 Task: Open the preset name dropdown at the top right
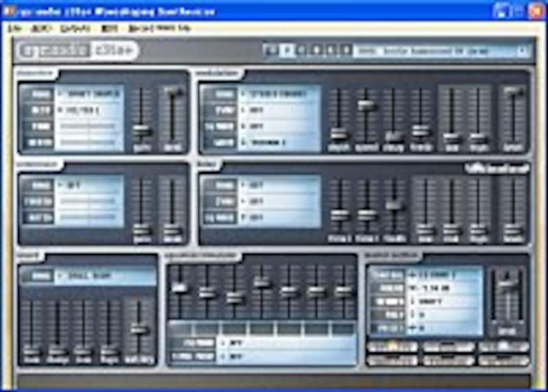point(443,51)
